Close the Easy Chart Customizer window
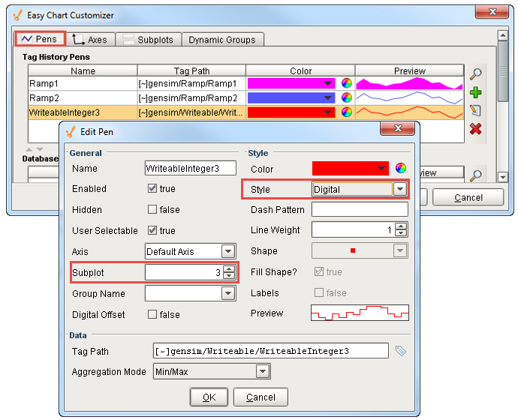This screenshot has height=420, width=518. coord(492,12)
